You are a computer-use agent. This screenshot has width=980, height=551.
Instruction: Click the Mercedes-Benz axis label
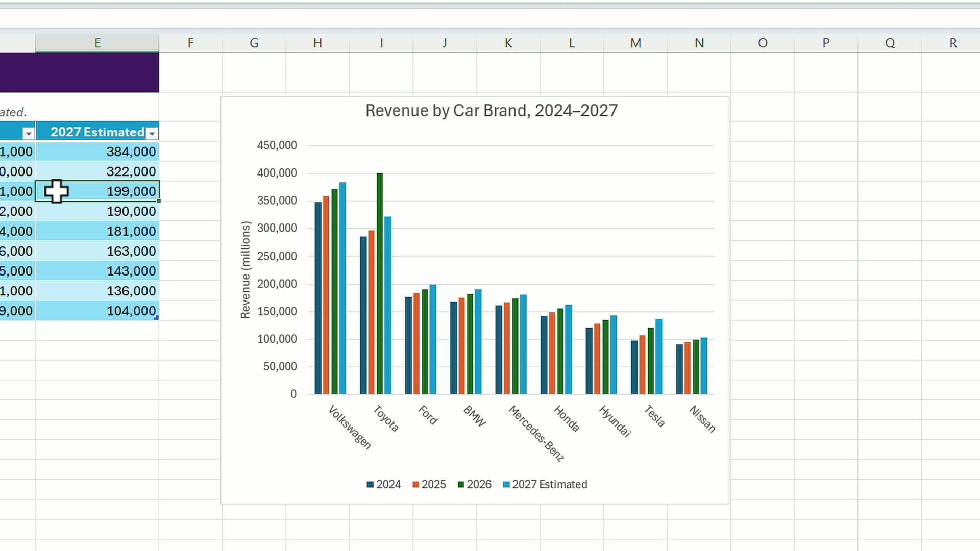[x=536, y=434]
